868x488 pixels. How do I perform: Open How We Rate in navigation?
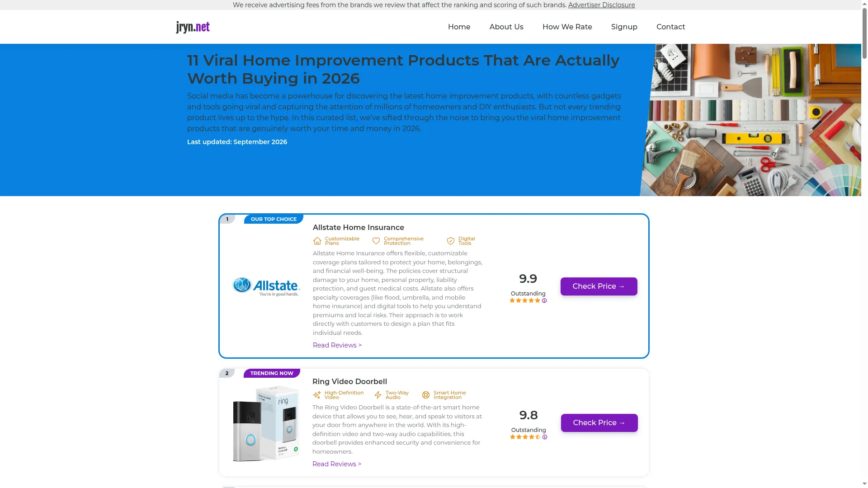567,27
